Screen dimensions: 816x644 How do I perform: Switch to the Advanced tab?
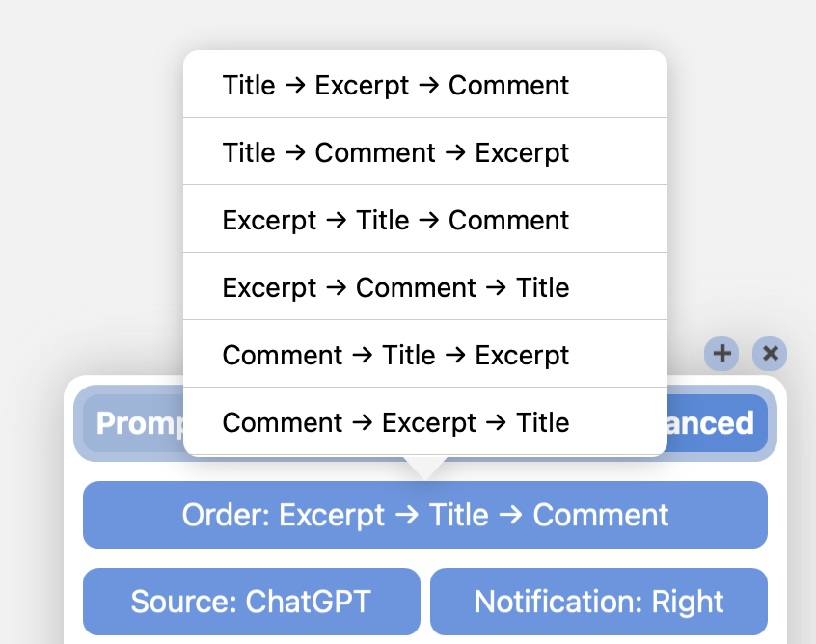pyautogui.click(x=717, y=423)
